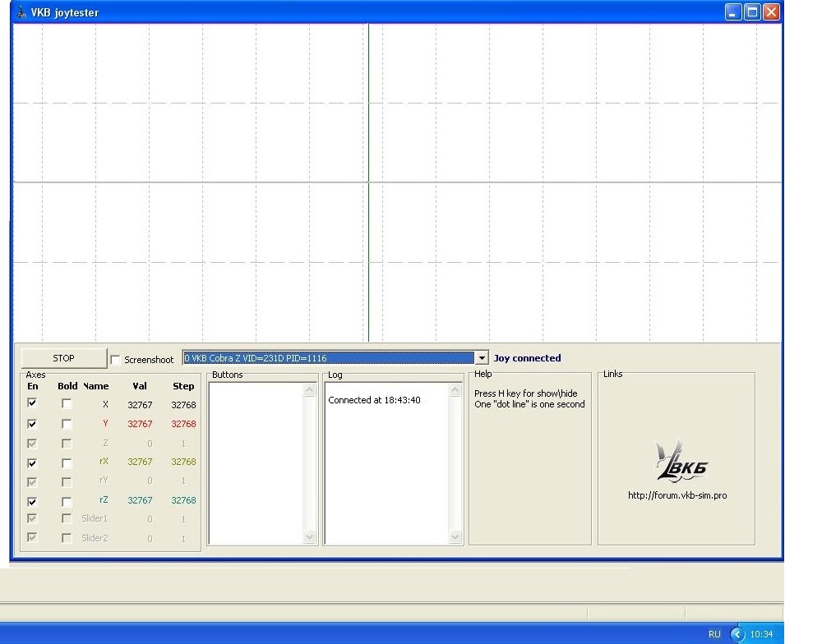Toggle Bold checkbox for Y axis
This screenshot has width=822, height=644.
click(66, 423)
